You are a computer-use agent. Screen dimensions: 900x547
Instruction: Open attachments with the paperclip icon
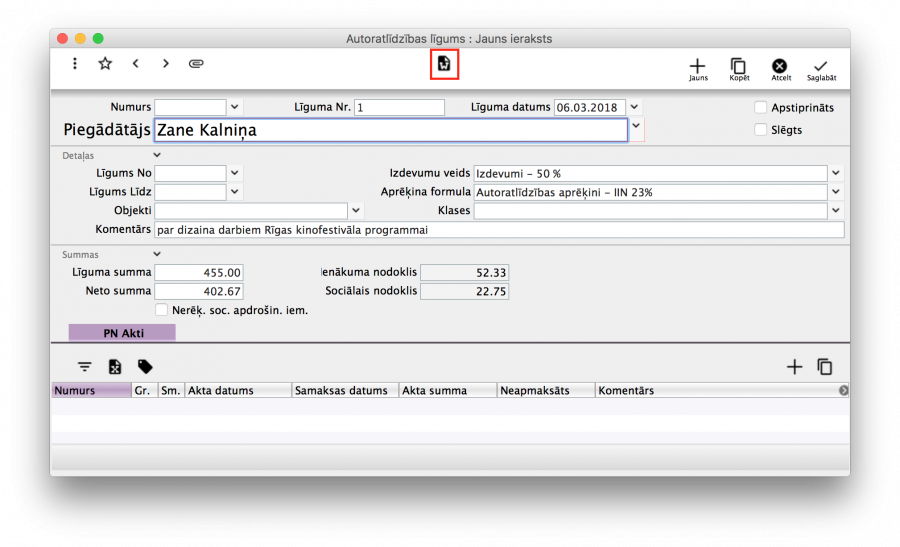[196, 64]
